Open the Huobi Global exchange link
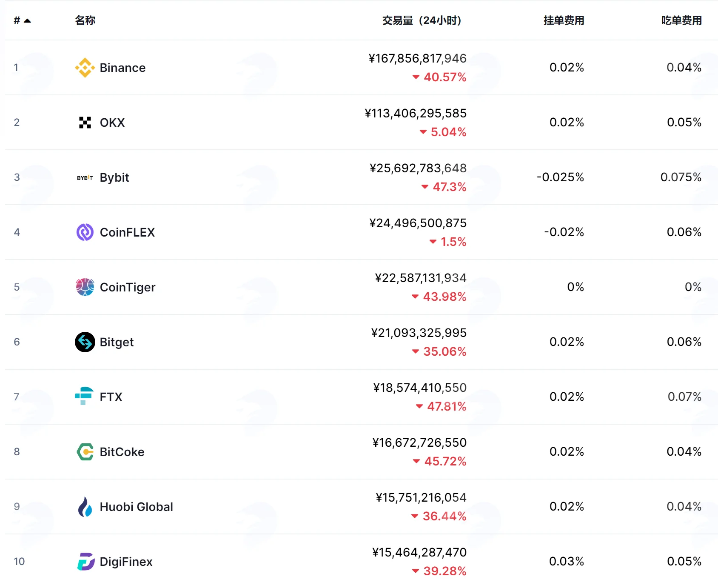 point(136,507)
